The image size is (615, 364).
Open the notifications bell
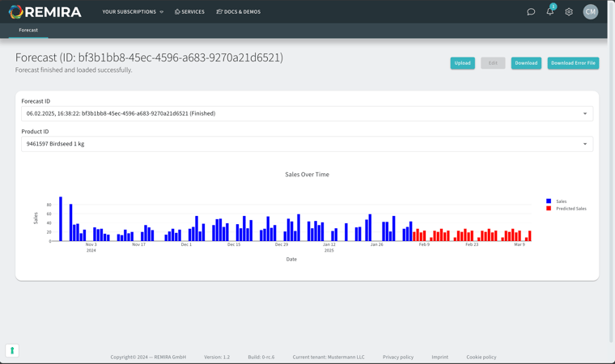pos(550,11)
